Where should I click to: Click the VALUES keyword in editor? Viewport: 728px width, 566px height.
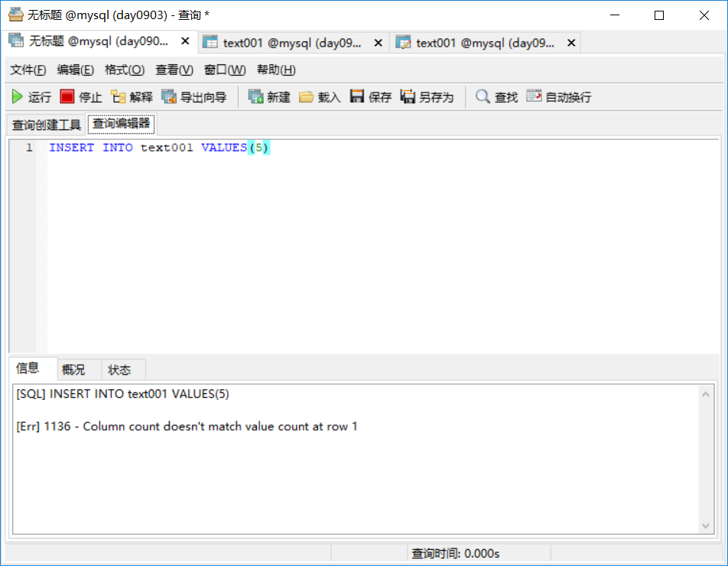[224, 148]
